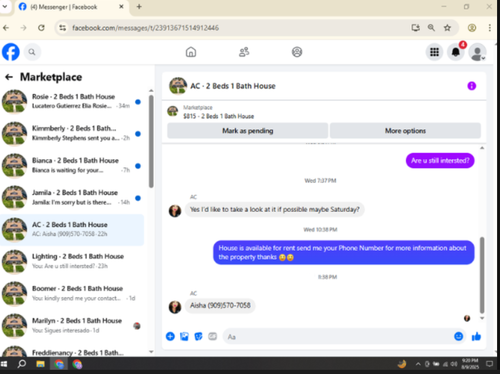Viewport: 500px width, 374px height.
Task: Open conversation info purple icon
Action: [472, 86]
